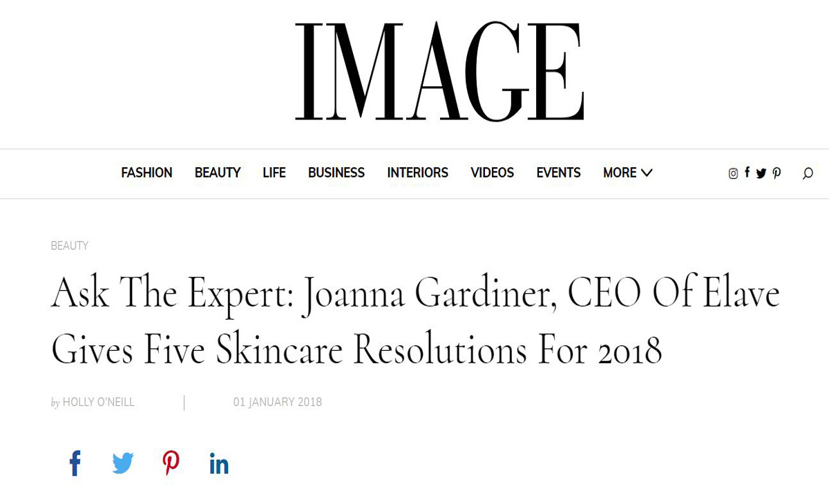Screen dimensions: 829x504
Task: Go to the EVENTS page
Action: (559, 173)
